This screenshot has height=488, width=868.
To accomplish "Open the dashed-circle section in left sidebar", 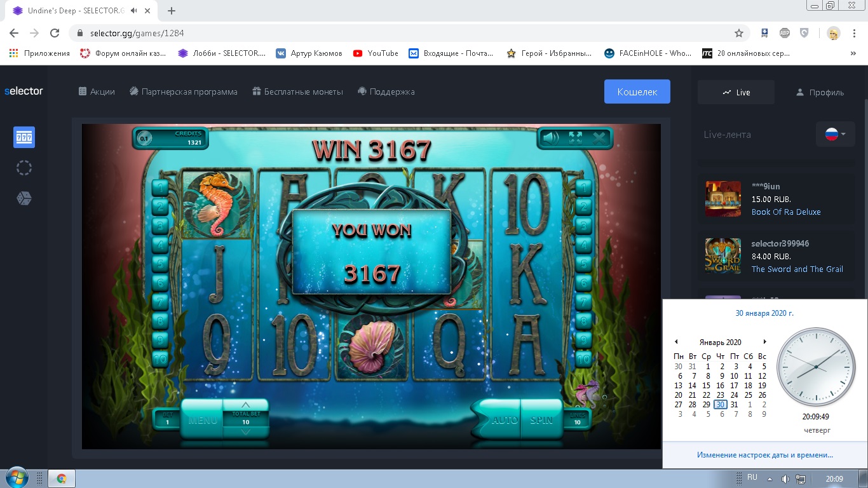I will click(x=24, y=168).
